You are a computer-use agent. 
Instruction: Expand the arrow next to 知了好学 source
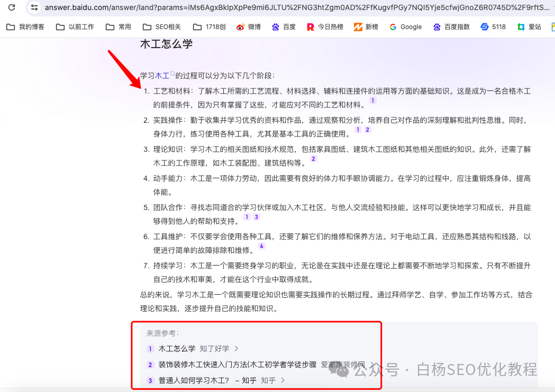coord(237,349)
